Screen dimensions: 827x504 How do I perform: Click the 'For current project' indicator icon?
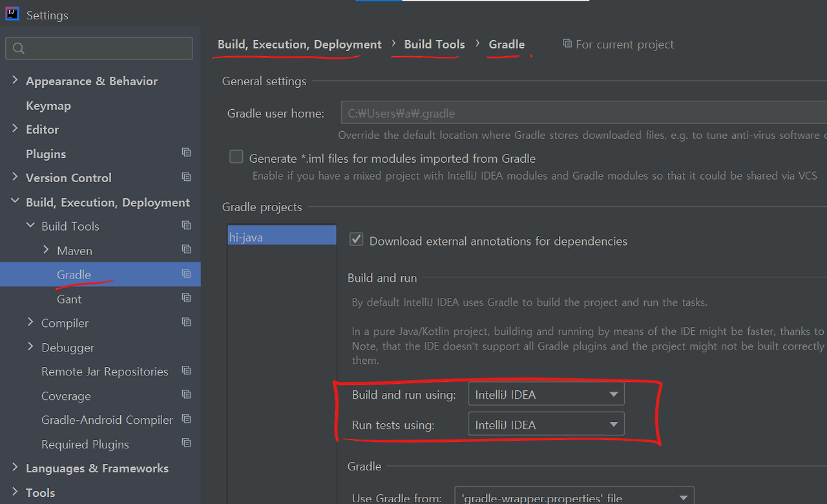[x=567, y=43]
